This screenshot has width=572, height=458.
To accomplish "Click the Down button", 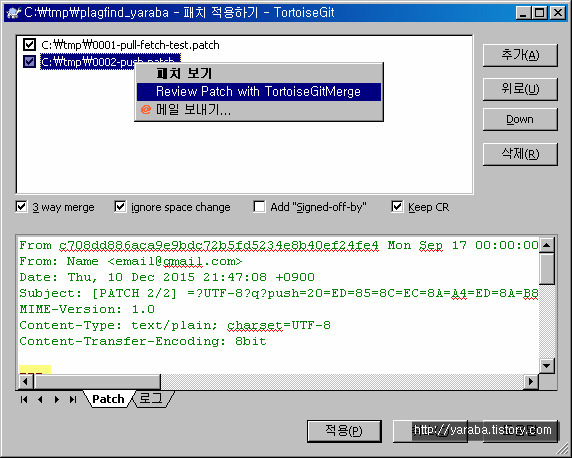I will click(520, 119).
